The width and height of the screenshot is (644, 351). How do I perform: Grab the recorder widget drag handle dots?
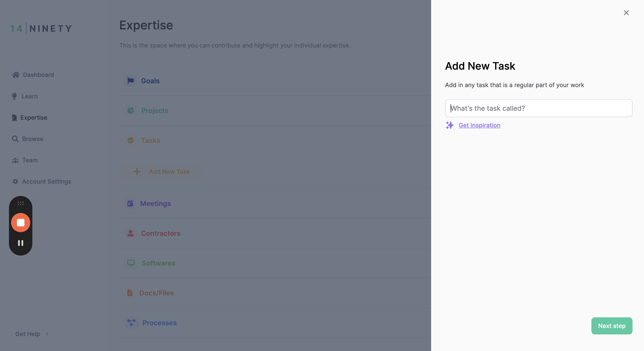coord(20,203)
